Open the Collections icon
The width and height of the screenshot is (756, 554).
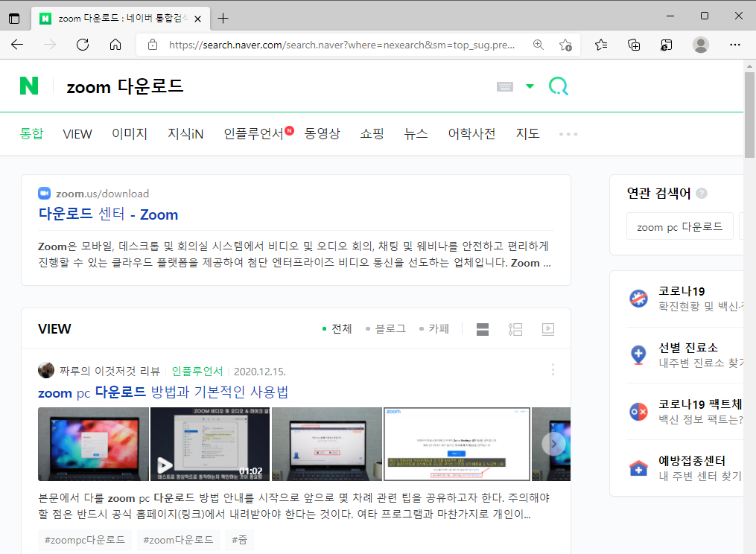click(x=634, y=45)
